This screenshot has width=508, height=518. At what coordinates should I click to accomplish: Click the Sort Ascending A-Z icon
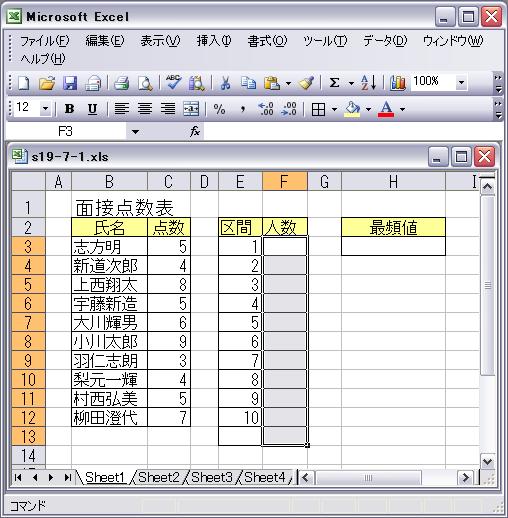pyautogui.click(x=369, y=82)
